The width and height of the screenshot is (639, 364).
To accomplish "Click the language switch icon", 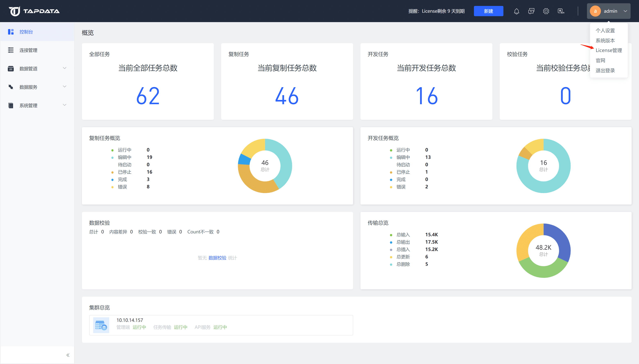I will coord(561,11).
